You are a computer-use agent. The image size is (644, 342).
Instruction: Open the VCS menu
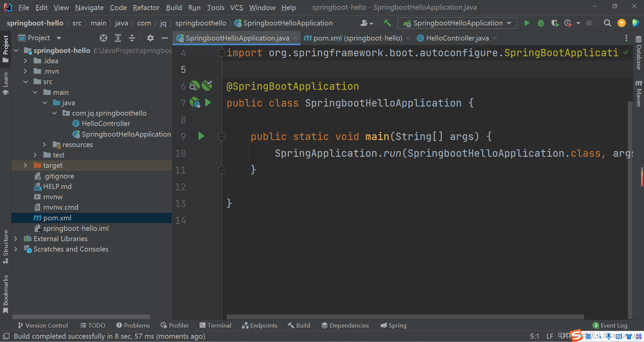click(236, 7)
